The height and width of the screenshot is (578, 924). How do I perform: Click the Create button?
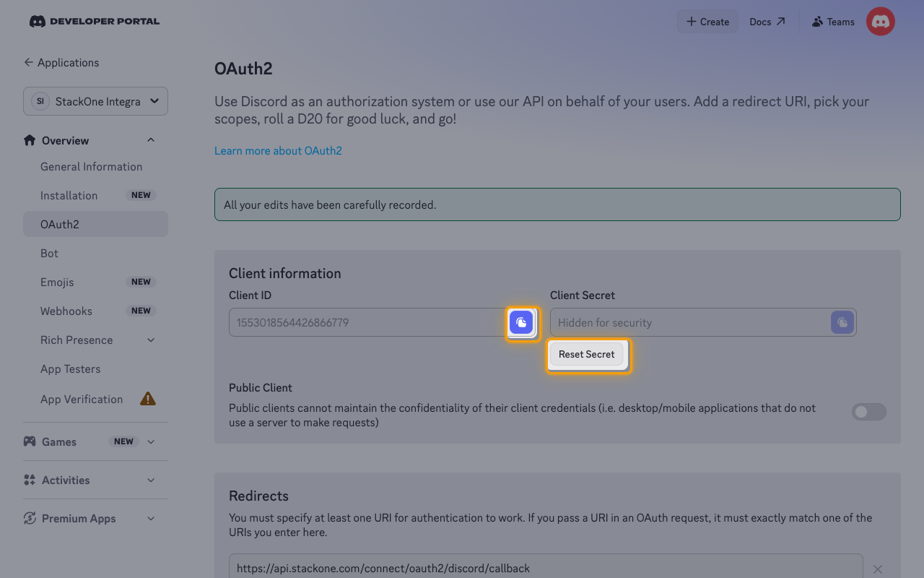point(707,22)
